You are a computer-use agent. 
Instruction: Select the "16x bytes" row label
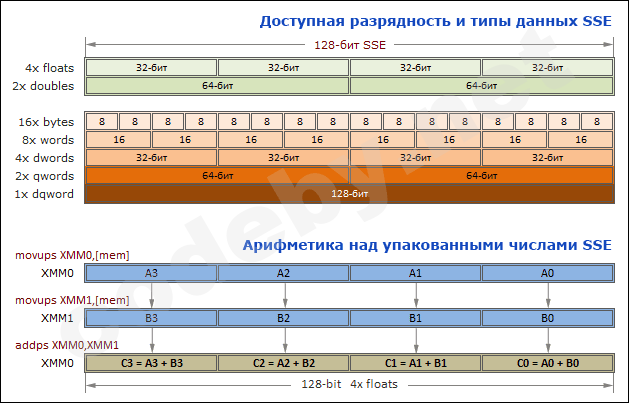[x=46, y=122]
